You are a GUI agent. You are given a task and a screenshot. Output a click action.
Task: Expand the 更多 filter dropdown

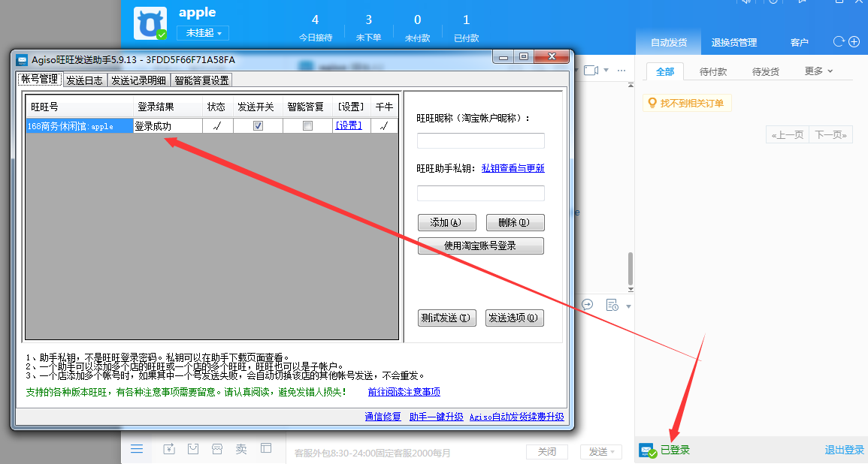click(818, 71)
